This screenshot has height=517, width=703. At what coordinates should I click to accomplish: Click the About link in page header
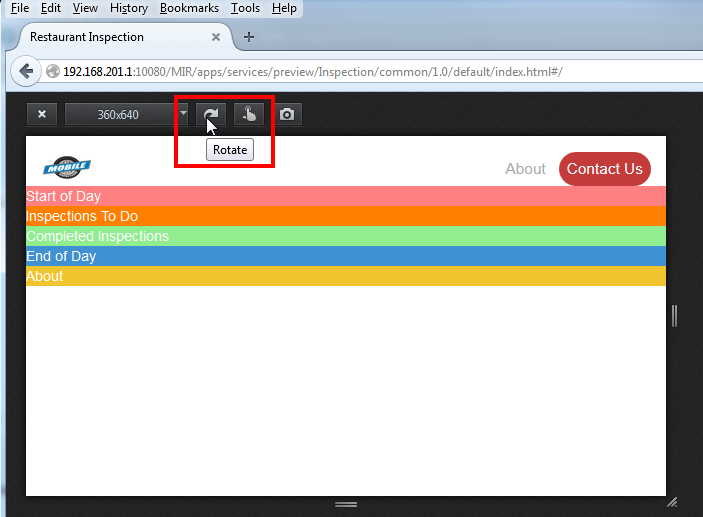click(525, 169)
